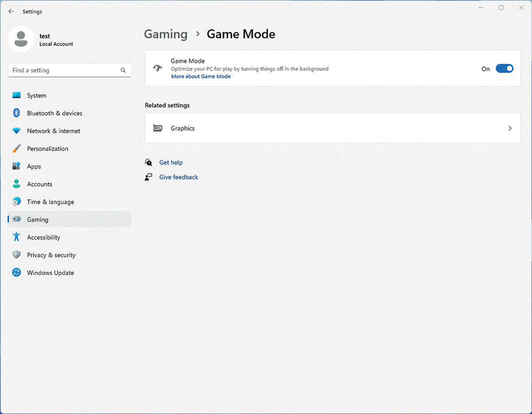Open Personalization settings
The image size is (532, 414).
click(x=70, y=149)
